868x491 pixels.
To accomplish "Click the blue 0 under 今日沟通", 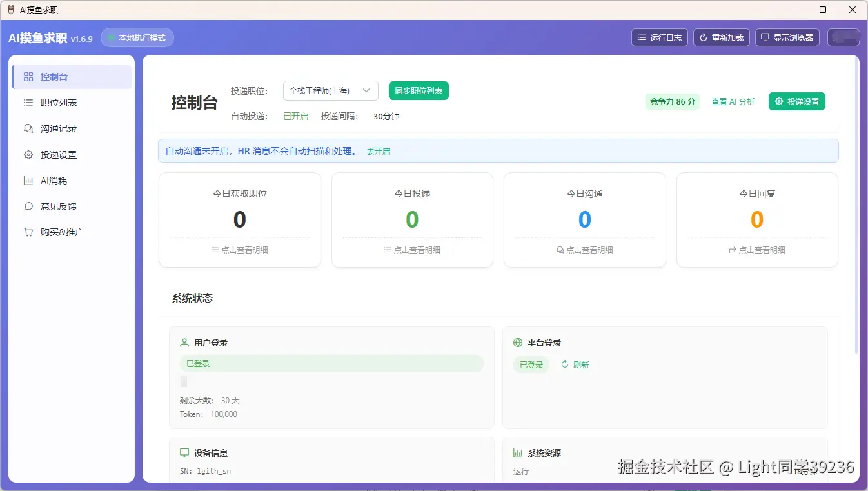I will point(585,220).
